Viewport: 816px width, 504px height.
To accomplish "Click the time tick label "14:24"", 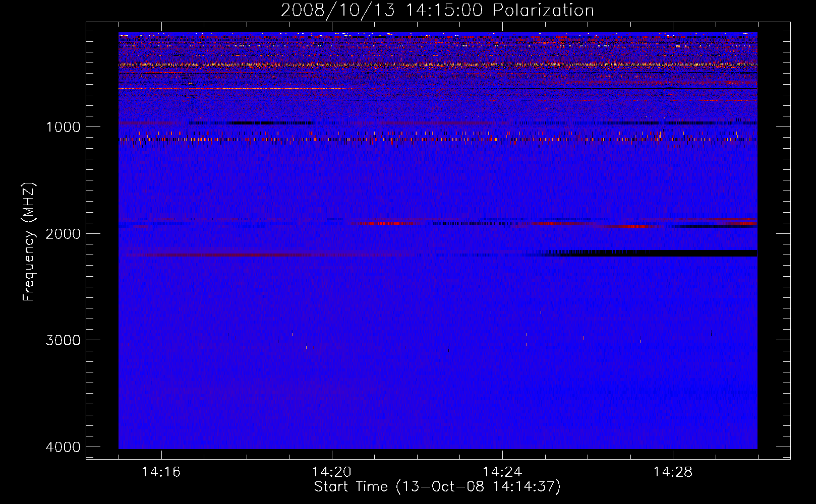I will coord(502,472).
